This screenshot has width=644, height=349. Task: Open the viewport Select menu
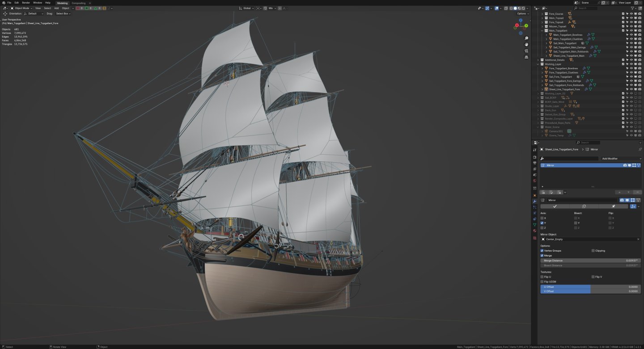[x=47, y=8]
